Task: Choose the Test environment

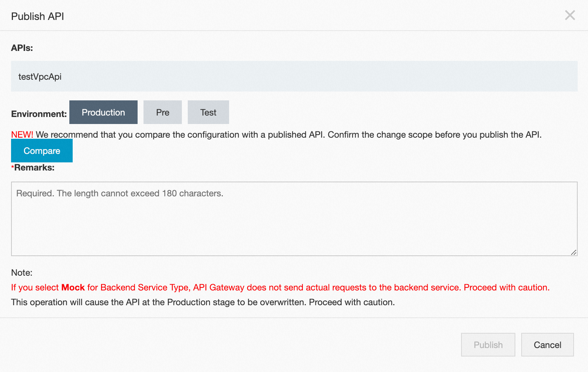Action: (x=208, y=113)
